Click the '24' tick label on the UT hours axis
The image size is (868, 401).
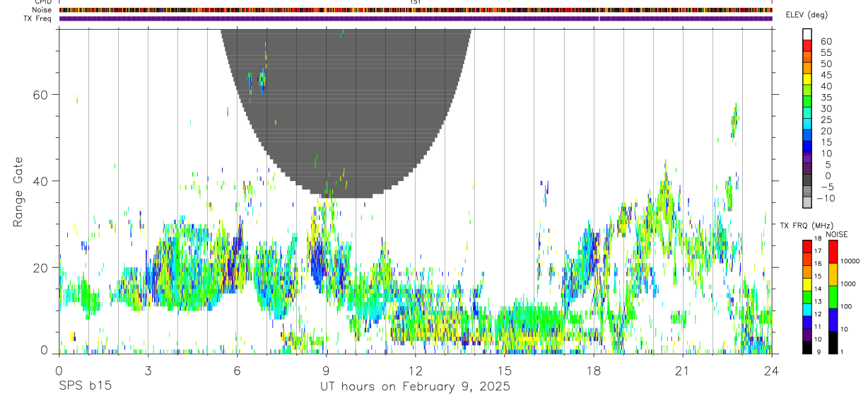772,371
